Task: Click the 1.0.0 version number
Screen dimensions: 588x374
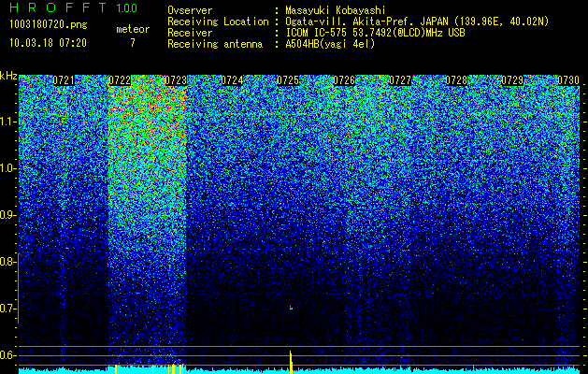Action: pyautogui.click(x=126, y=8)
